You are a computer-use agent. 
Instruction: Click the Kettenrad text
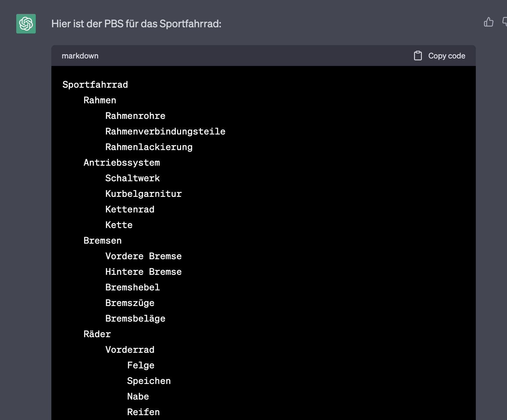130,210
